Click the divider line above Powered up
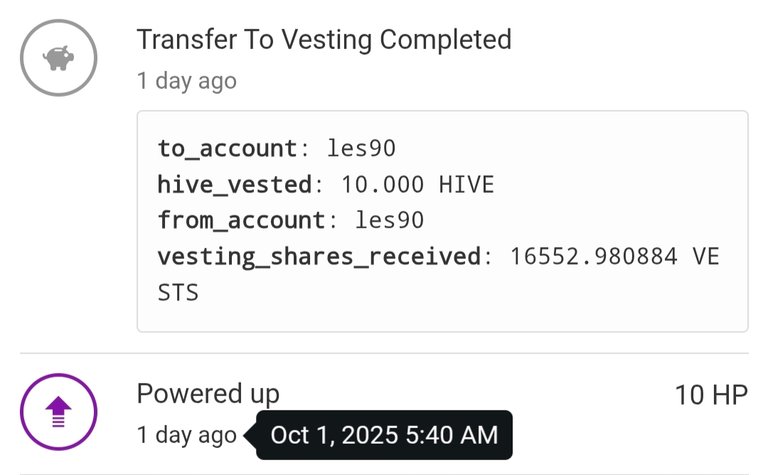The height and width of the screenshot is (475, 768). [384, 353]
